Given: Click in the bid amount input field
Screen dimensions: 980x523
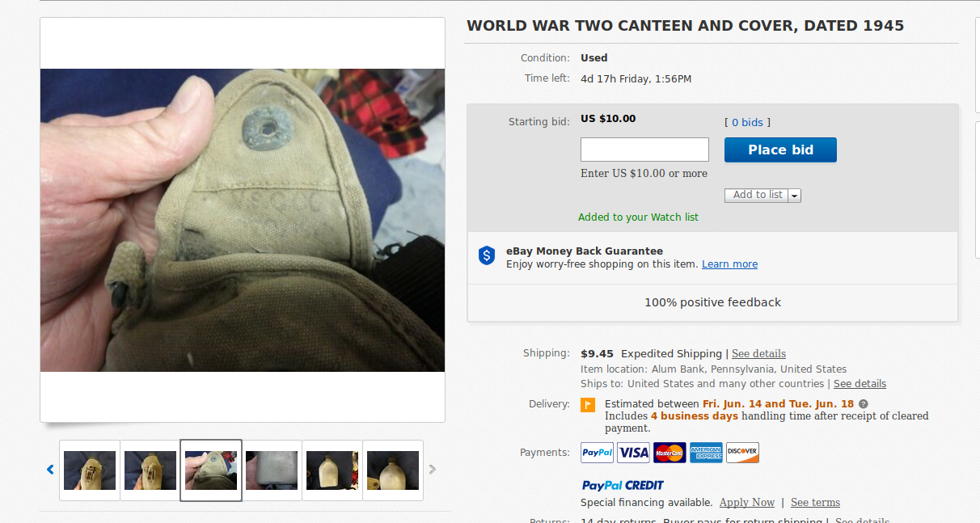Looking at the screenshot, I should coord(644,150).
